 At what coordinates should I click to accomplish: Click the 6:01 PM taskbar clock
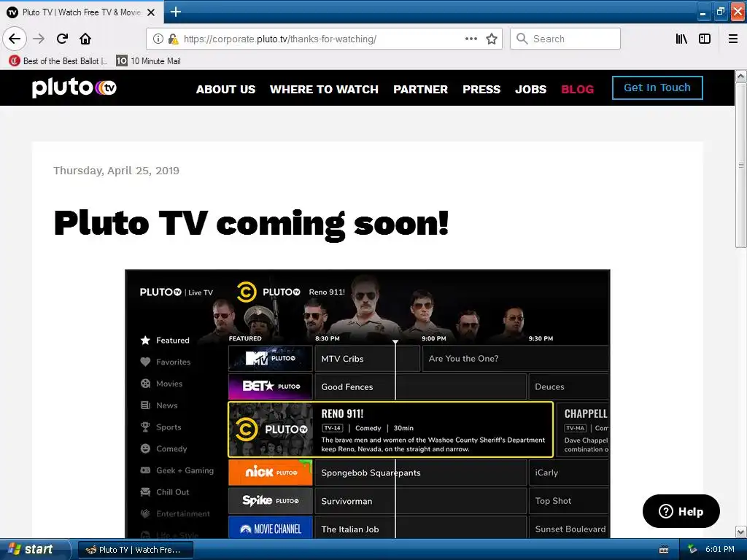720,549
